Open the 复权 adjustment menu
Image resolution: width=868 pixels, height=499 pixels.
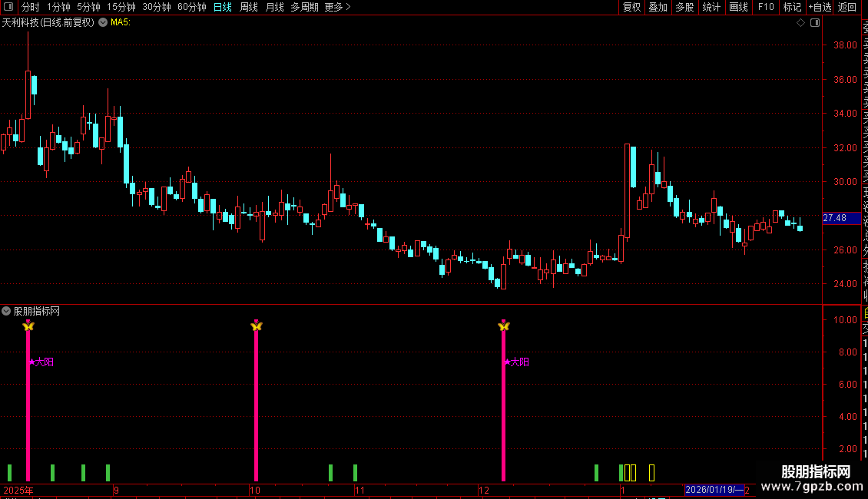pyautogui.click(x=631, y=7)
